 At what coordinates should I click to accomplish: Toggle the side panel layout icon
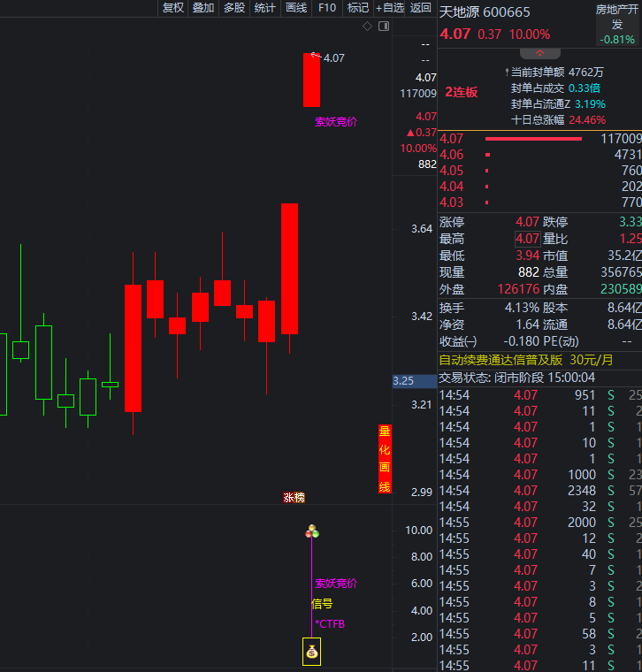384,27
